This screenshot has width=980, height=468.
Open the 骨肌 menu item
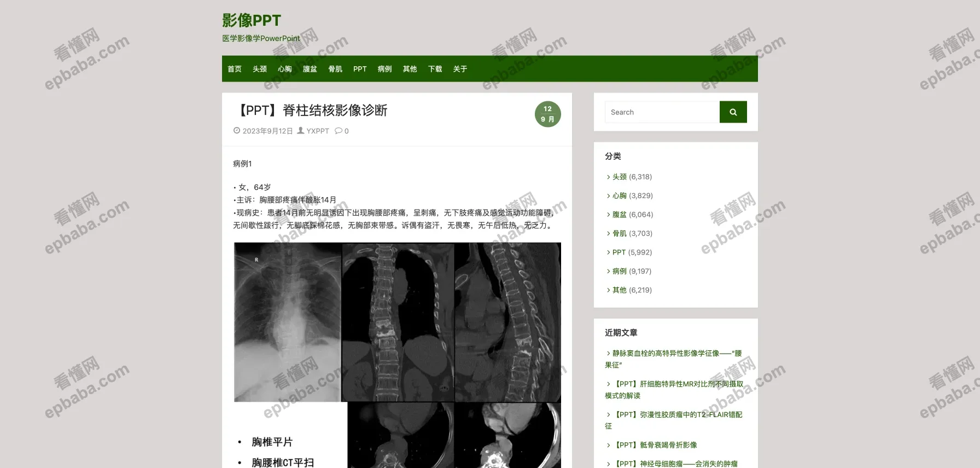pyautogui.click(x=335, y=69)
